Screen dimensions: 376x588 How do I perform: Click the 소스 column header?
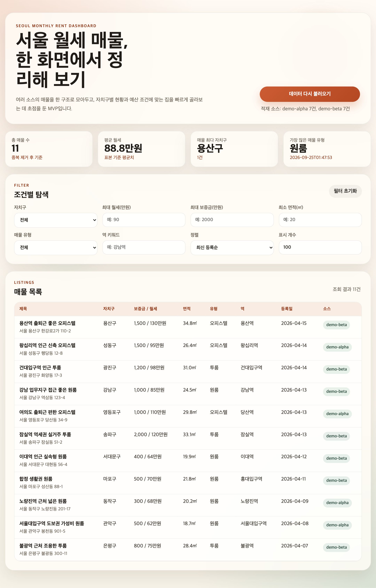point(327,309)
